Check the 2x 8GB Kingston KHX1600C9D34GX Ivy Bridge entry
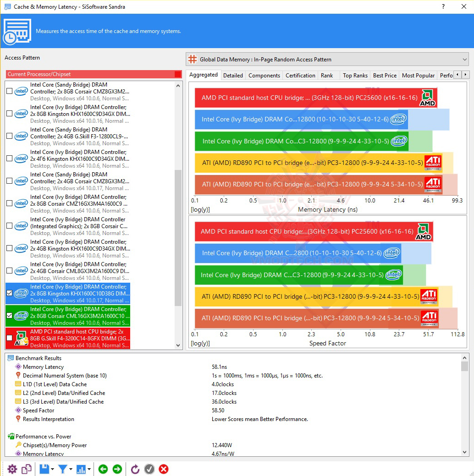This screenshot has height=476, width=474. coord(10,114)
